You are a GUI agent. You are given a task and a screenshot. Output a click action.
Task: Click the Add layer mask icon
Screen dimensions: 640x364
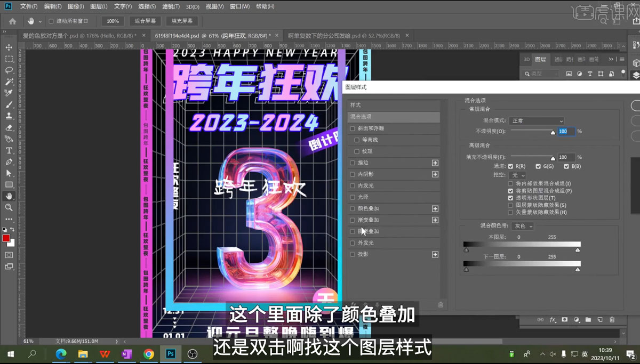565,320
